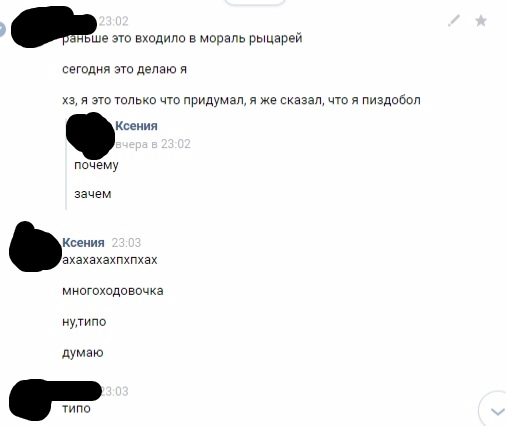This screenshot has width=506, height=426.
Task: Select the message 'думаю'
Action: (83, 353)
